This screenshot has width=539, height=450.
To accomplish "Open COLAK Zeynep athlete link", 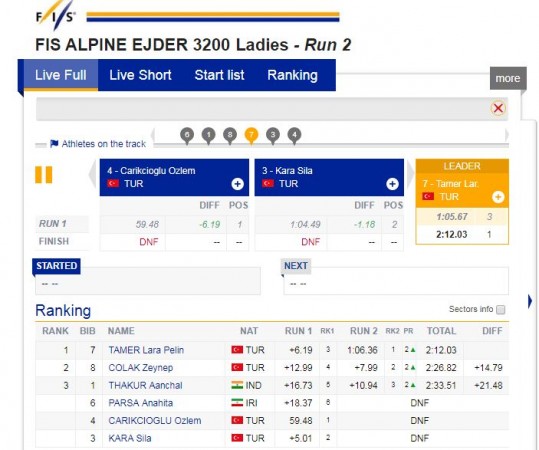I will click(141, 368).
